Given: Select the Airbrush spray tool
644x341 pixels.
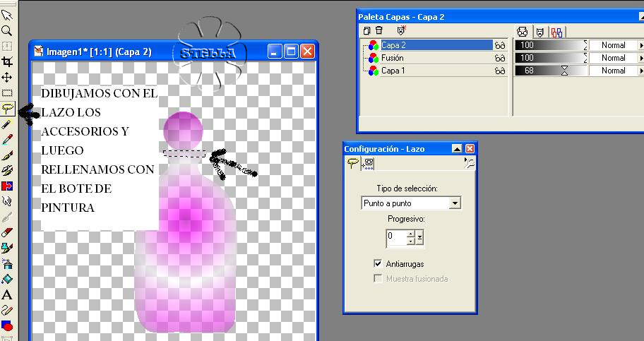Looking at the screenshot, I should 7,263.
